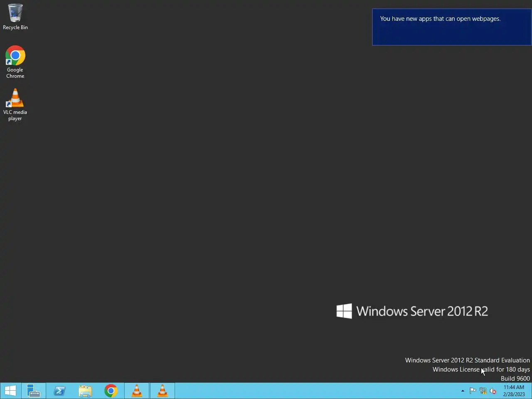532x399 pixels.
Task: Select the Recycle Bin desktop icon
Action: (15, 17)
